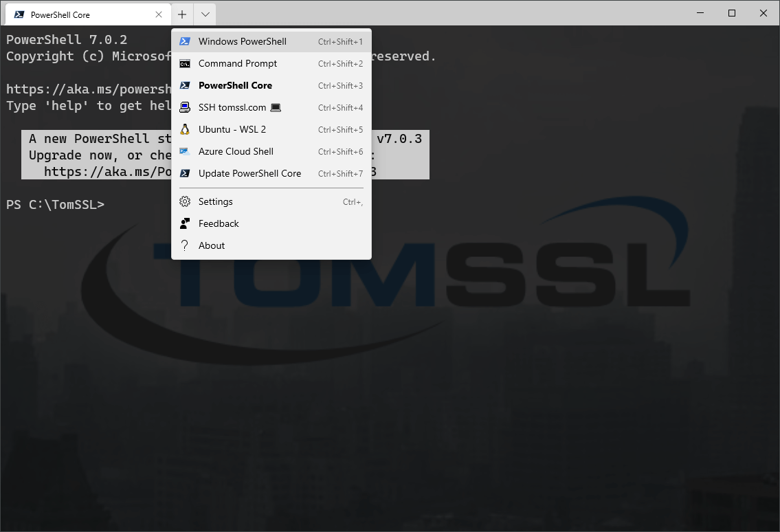Click the Azure Cloud Shell icon
780x532 pixels.
(185, 151)
